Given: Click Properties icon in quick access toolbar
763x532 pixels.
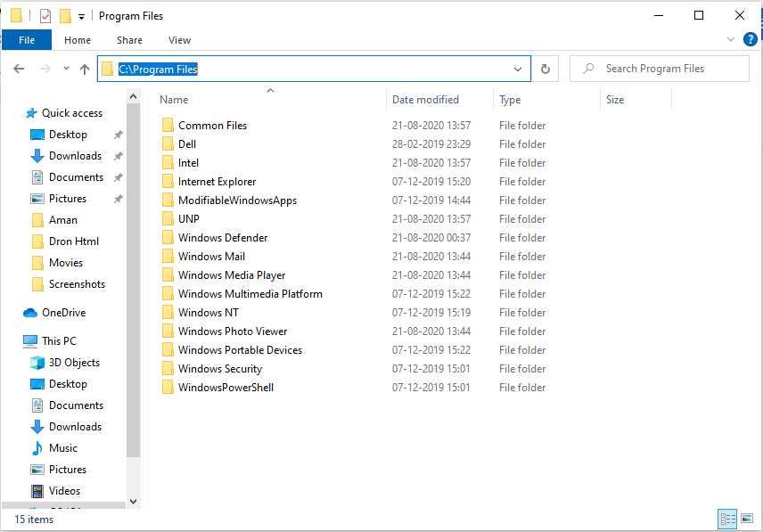Looking at the screenshot, I should tap(45, 16).
